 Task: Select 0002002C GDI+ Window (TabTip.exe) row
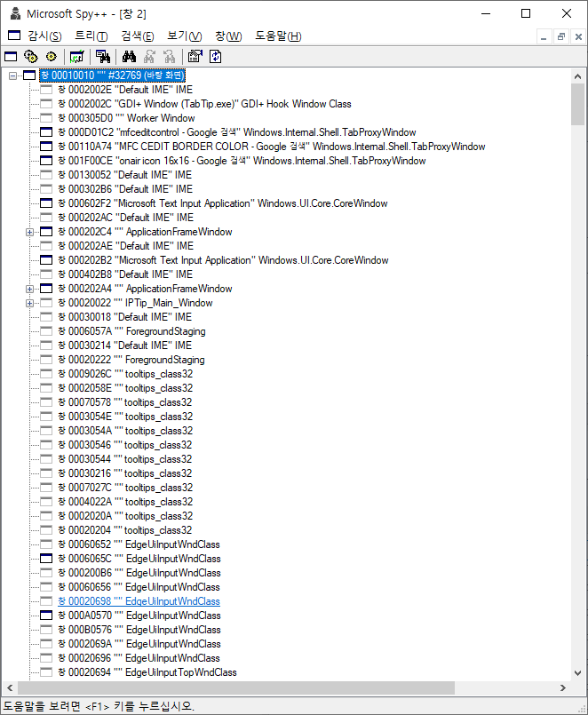205,104
